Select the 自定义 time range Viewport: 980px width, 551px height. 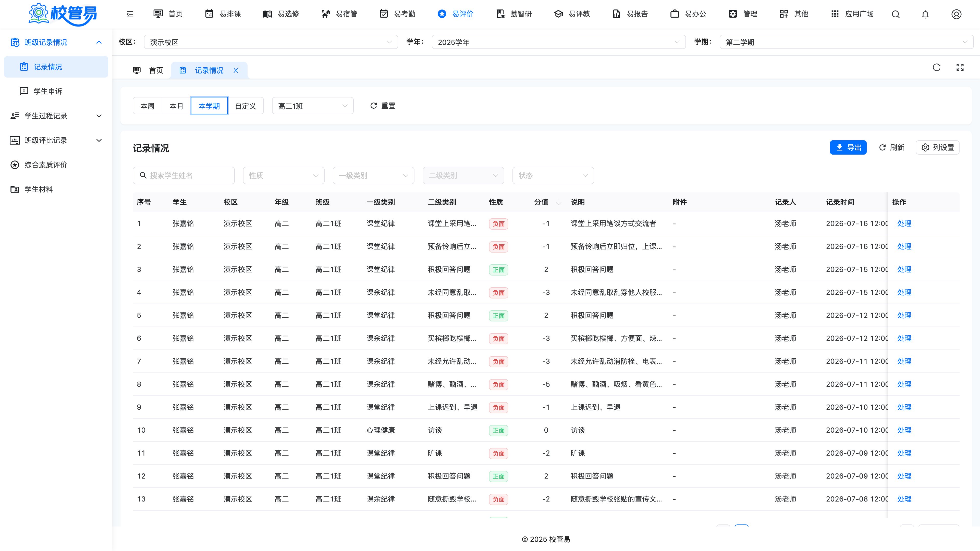pos(245,106)
